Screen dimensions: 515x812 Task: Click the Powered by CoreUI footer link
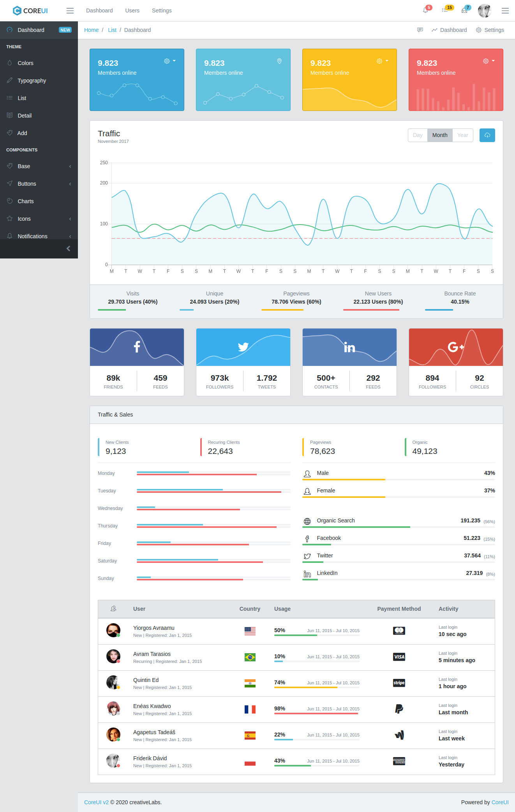pos(500,802)
